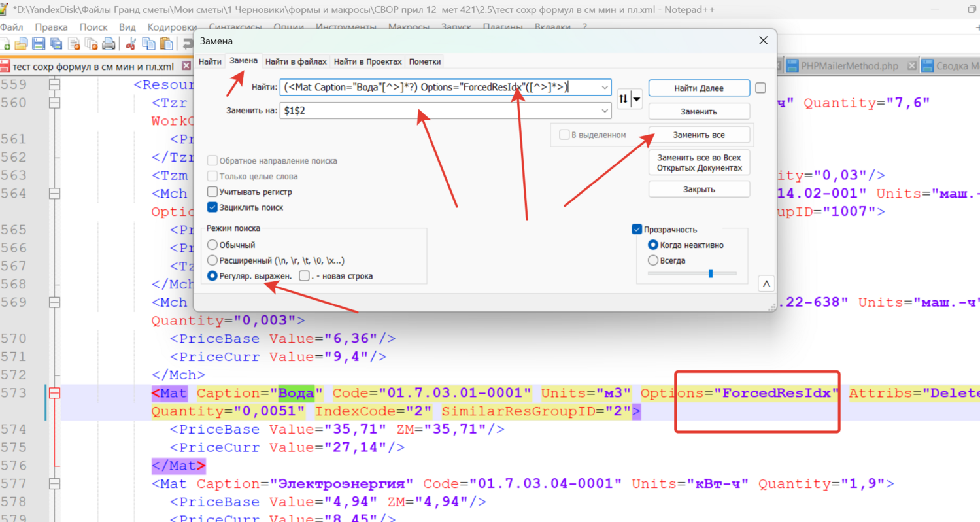The height and width of the screenshot is (522, 980).
Task: Uncheck the Зациклить поиск checkbox
Action: [x=212, y=207]
